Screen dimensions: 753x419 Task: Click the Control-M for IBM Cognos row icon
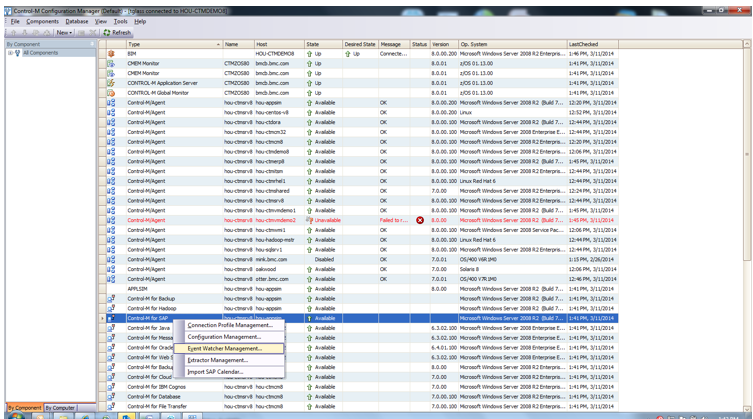(111, 387)
